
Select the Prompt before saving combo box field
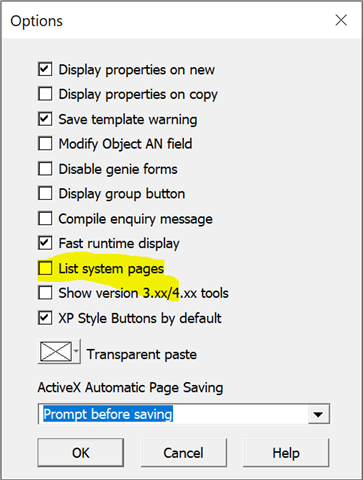[184, 414]
